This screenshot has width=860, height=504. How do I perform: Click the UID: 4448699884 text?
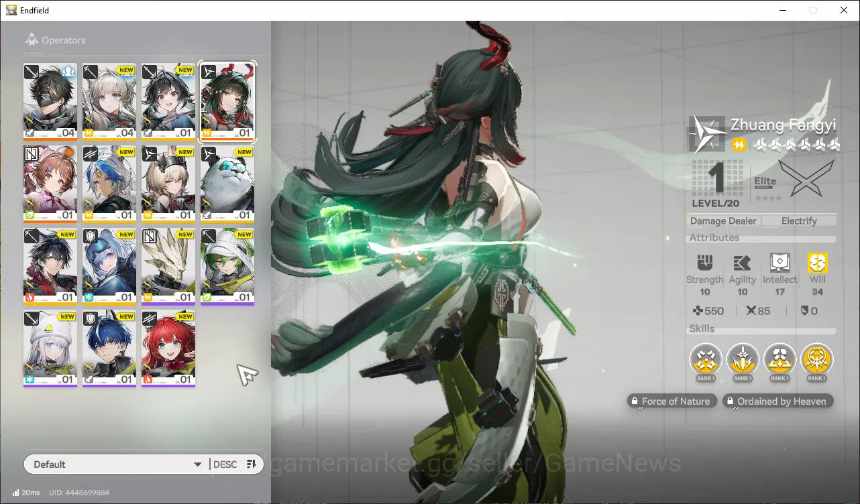click(79, 493)
